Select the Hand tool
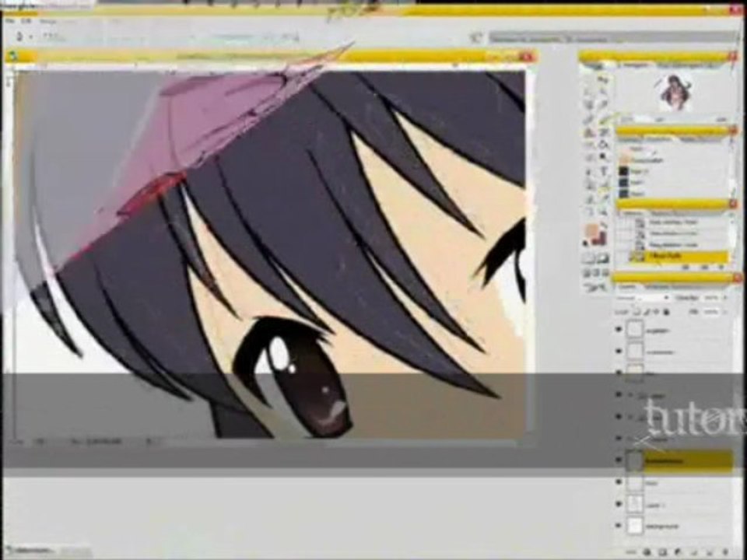This screenshot has height=560, width=747. click(x=590, y=211)
